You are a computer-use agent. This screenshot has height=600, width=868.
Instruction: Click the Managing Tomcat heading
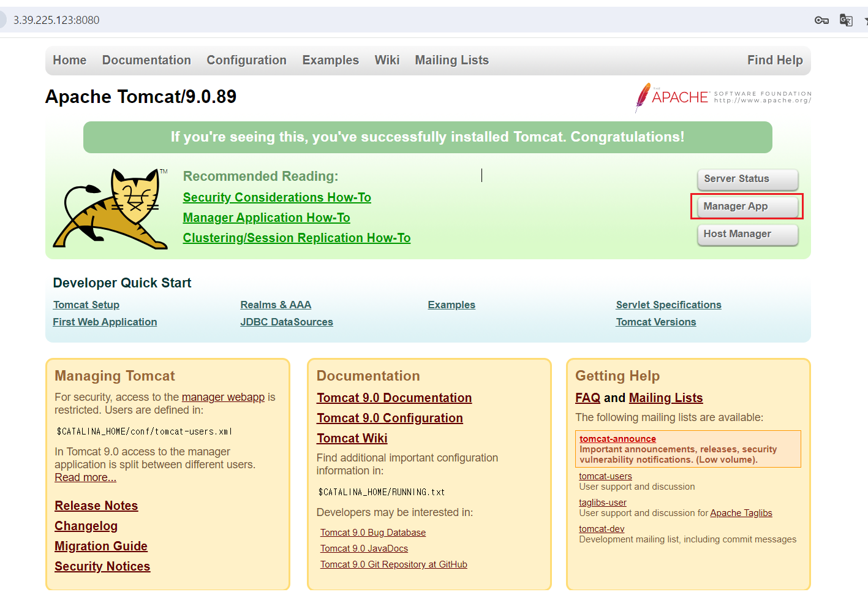pyautogui.click(x=115, y=376)
